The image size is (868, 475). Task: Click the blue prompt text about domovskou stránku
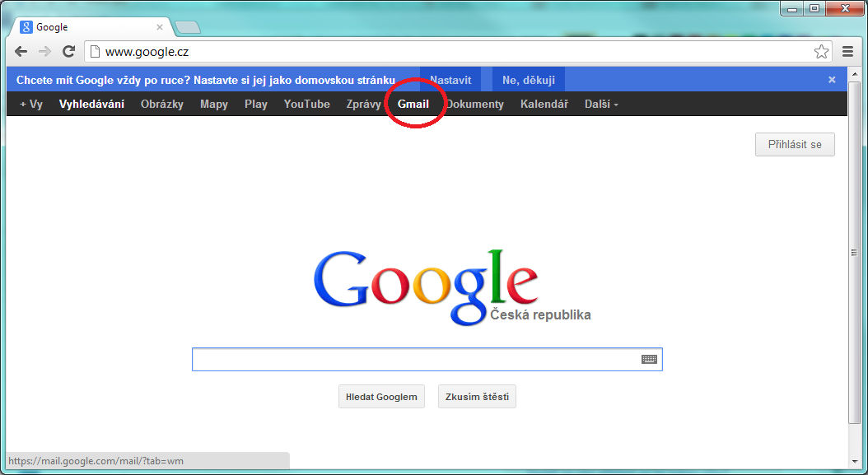click(x=205, y=80)
